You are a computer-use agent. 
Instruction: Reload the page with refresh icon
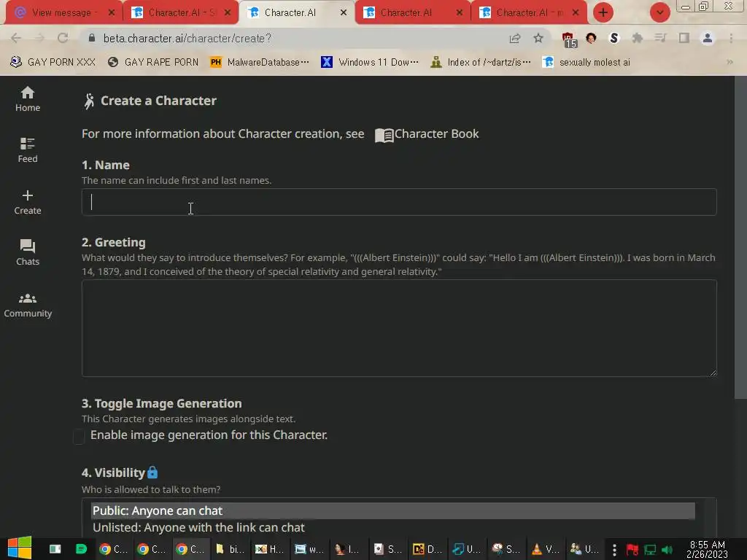63,38
